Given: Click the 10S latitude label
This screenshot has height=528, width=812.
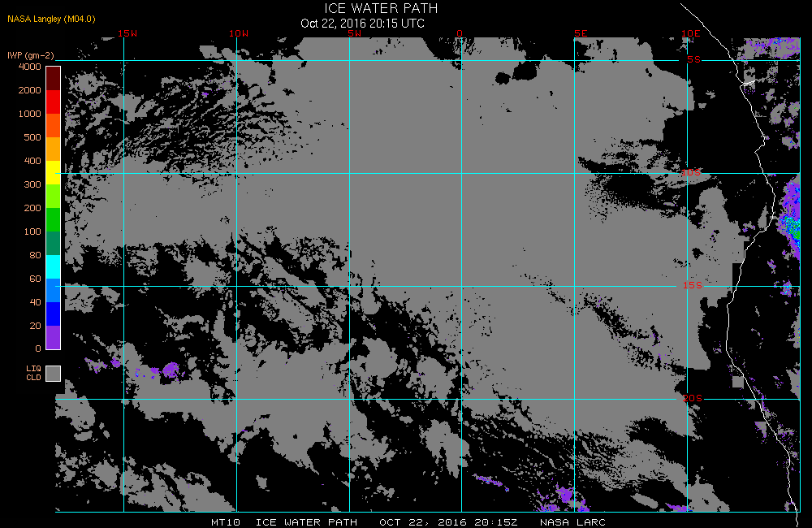Looking at the screenshot, I should click(691, 172).
